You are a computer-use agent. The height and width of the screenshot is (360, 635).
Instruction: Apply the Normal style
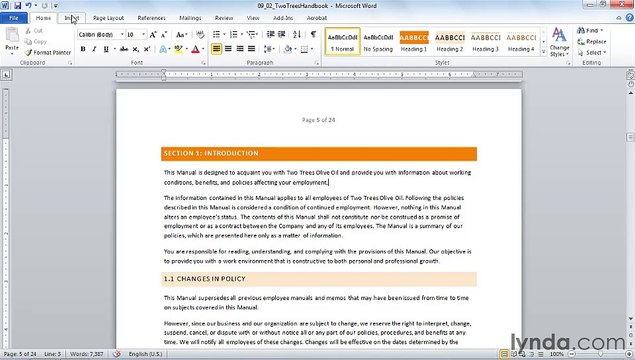pos(343,42)
